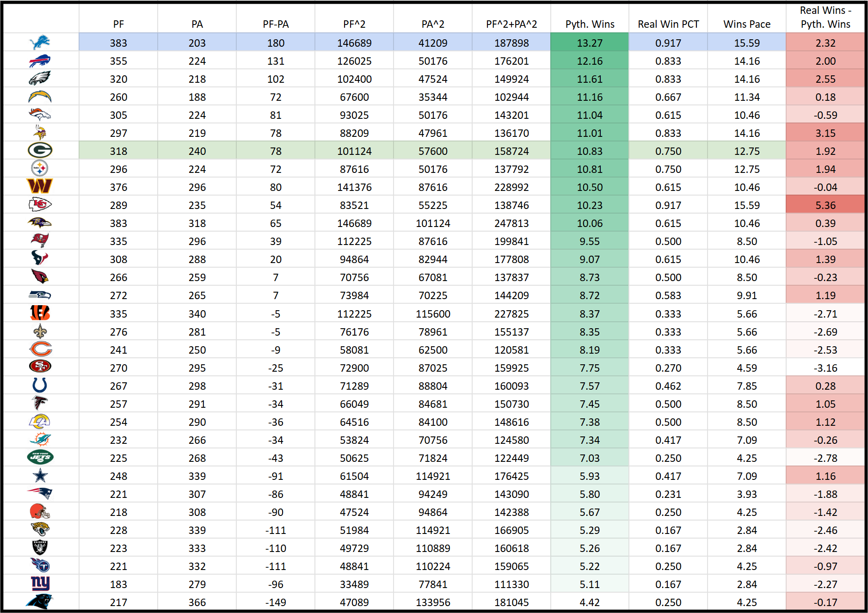The width and height of the screenshot is (868, 613).
Task: Click the PA cell showing 366
Action: [197, 602]
